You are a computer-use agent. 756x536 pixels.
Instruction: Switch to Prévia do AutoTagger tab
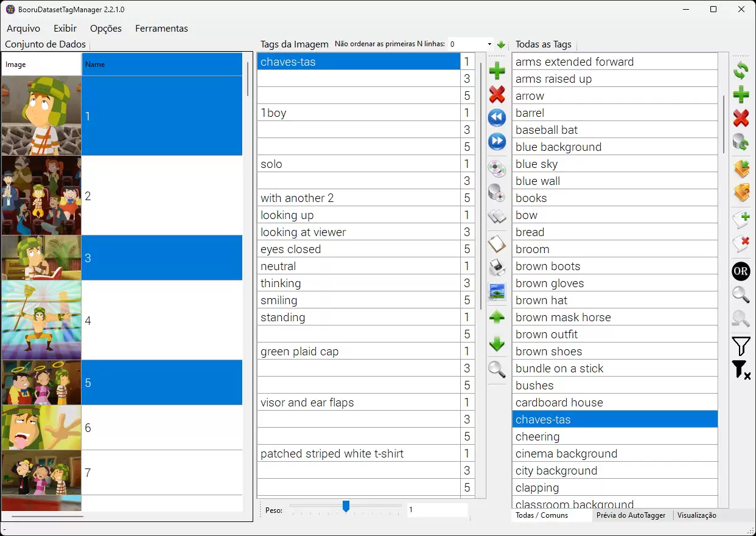pyautogui.click(x=631, y=515)
